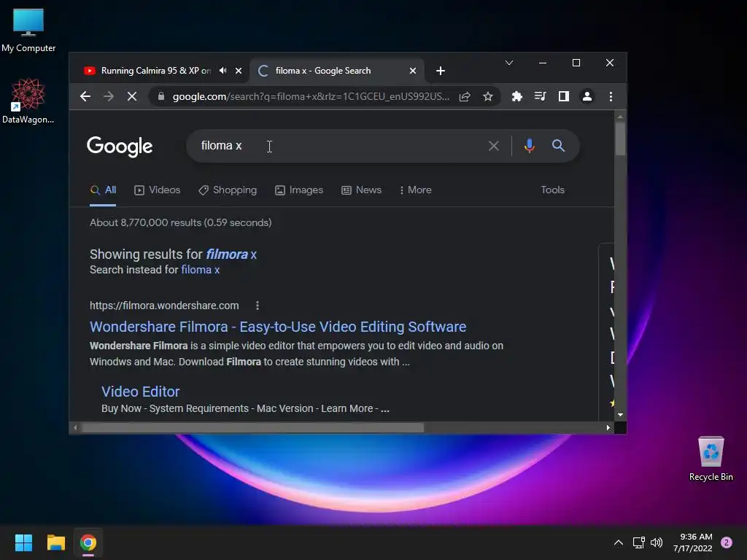Open Chrome three-dot menu
Viewport: 747px width, 560px height.
(x=611, y=97)
